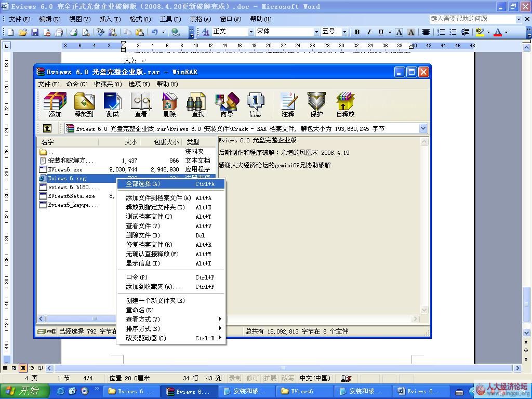Viewport: 532px width, 399px height.
Task: Toggle Italic formatting in Word
Action: 369,32
